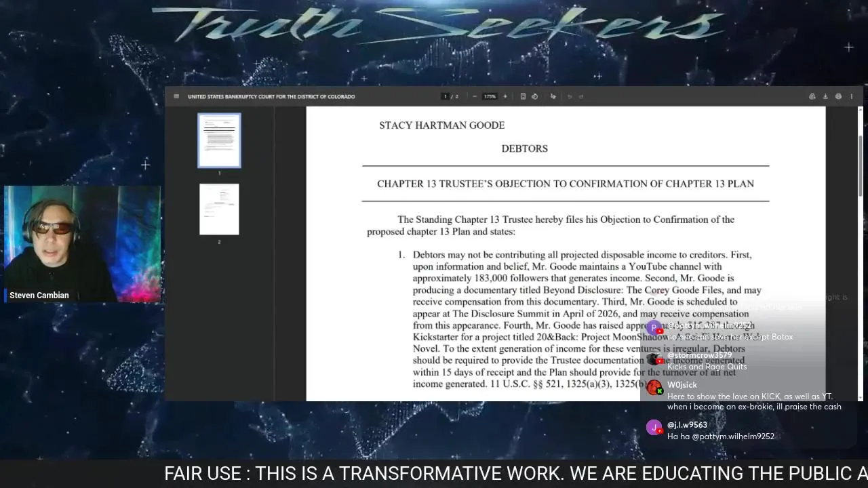The image size is (868, 488).
Task: Click the 'Truth Seekers' logo banner
Action: click(437, 26)
